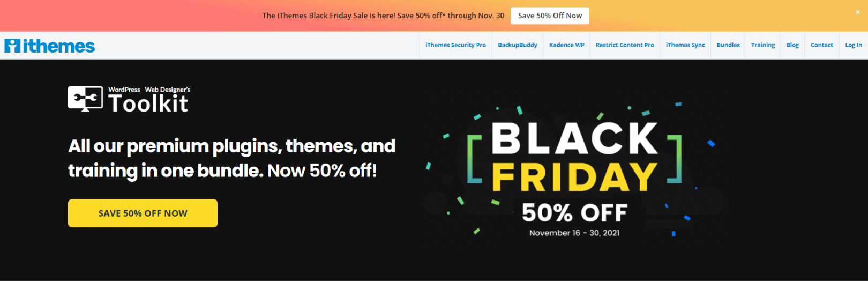Open the iThemes Security Pro menu item
The image size is (868, 281).
tap(455, 45)
